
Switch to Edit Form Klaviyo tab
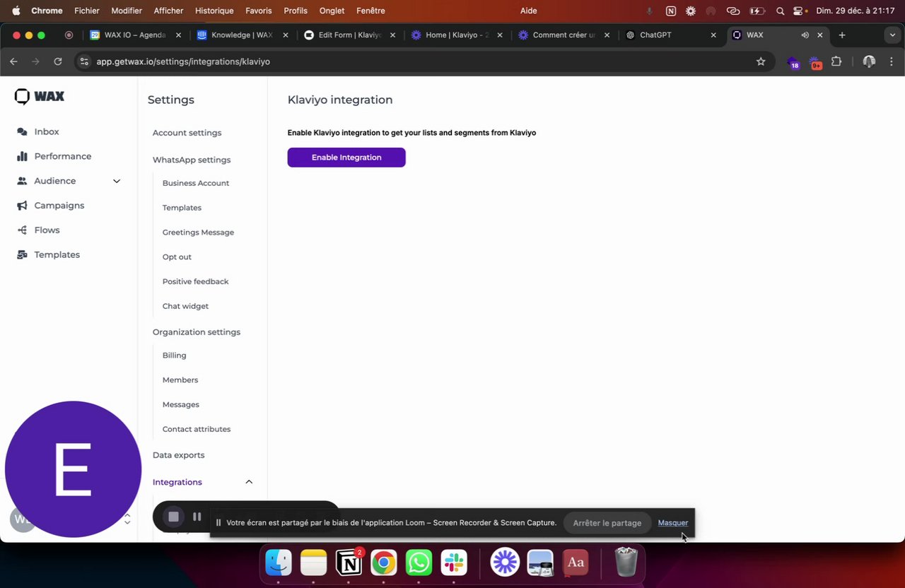[x=349, y=35]
